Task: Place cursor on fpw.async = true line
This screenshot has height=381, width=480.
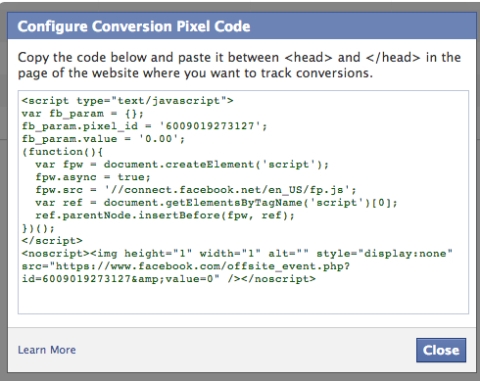Action: [93, 177]
